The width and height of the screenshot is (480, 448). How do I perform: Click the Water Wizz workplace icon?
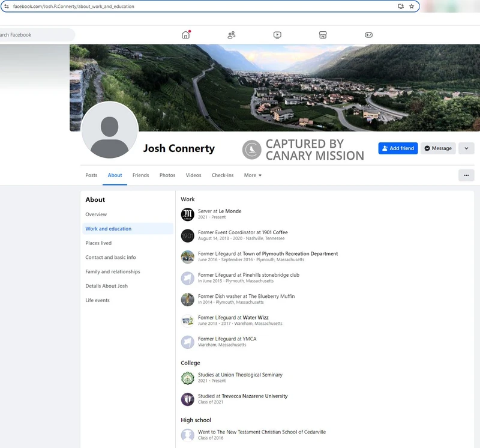coord(188,320)
